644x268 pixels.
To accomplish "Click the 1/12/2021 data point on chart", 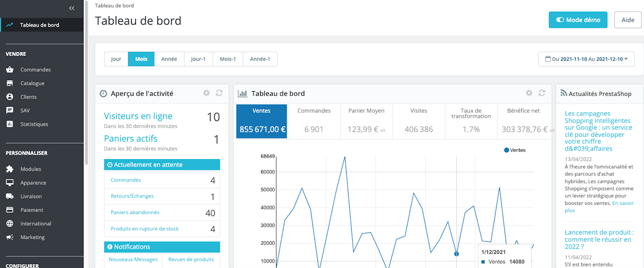I will point(456,254).
